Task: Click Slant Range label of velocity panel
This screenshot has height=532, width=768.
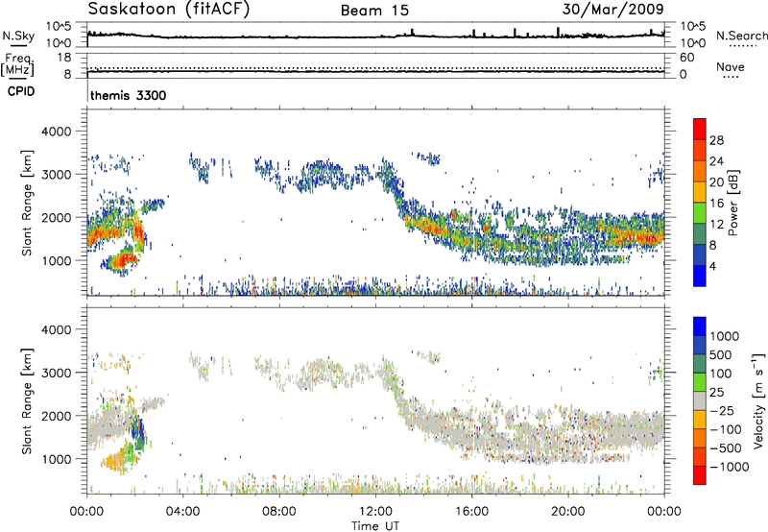Action: [x=27, y=400]
